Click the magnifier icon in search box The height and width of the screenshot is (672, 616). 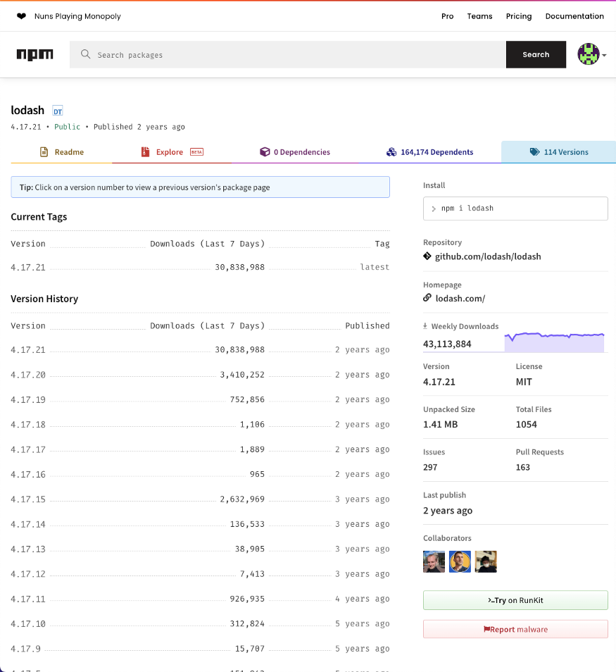pos(86,54)
